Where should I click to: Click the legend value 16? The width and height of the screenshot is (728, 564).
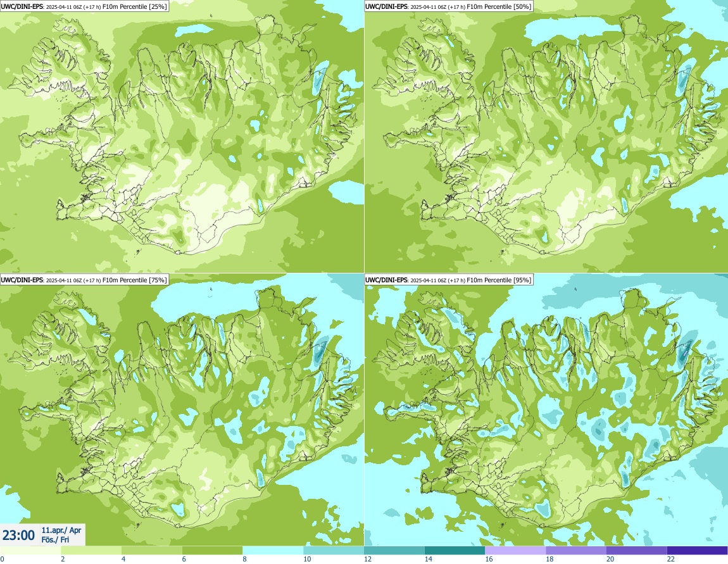click(x=489, y=559)
